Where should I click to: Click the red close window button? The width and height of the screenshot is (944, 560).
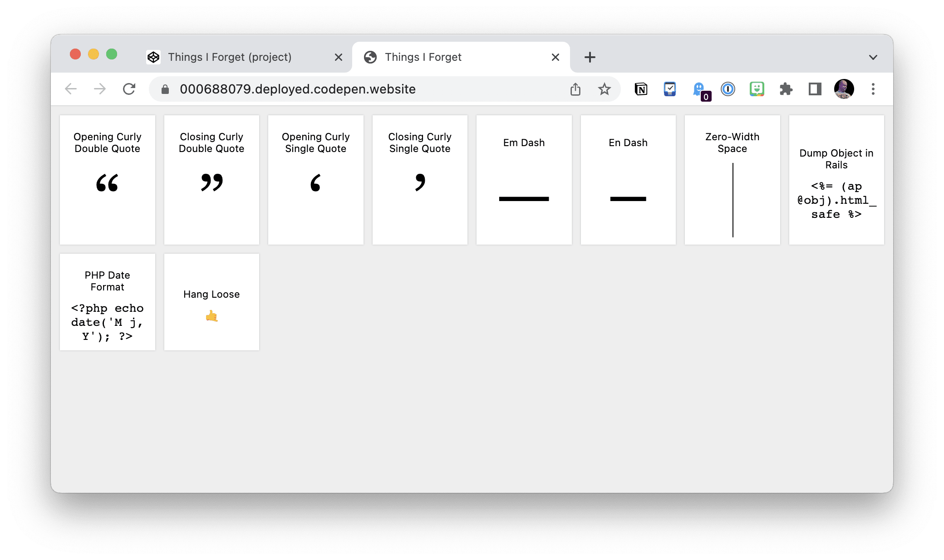click(x=75, y=54)
